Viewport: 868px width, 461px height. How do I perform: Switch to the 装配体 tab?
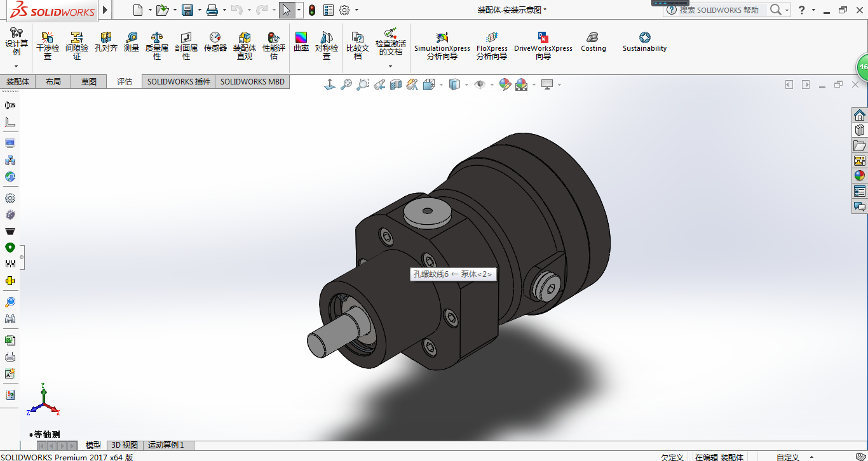[x=18, y=81]
